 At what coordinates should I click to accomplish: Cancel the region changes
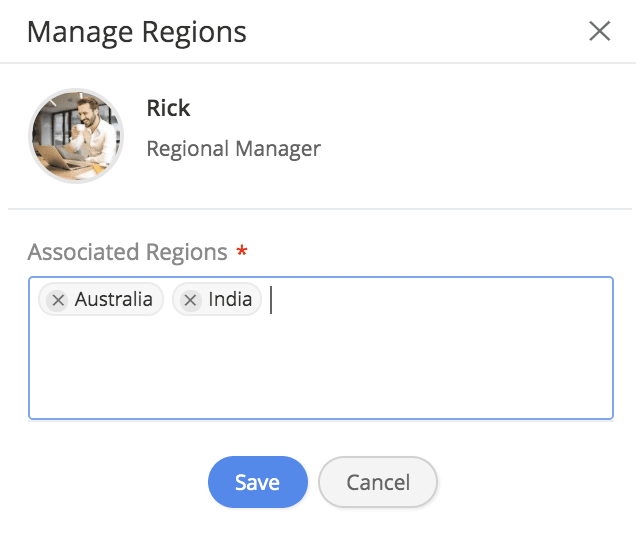click(378, 483)
